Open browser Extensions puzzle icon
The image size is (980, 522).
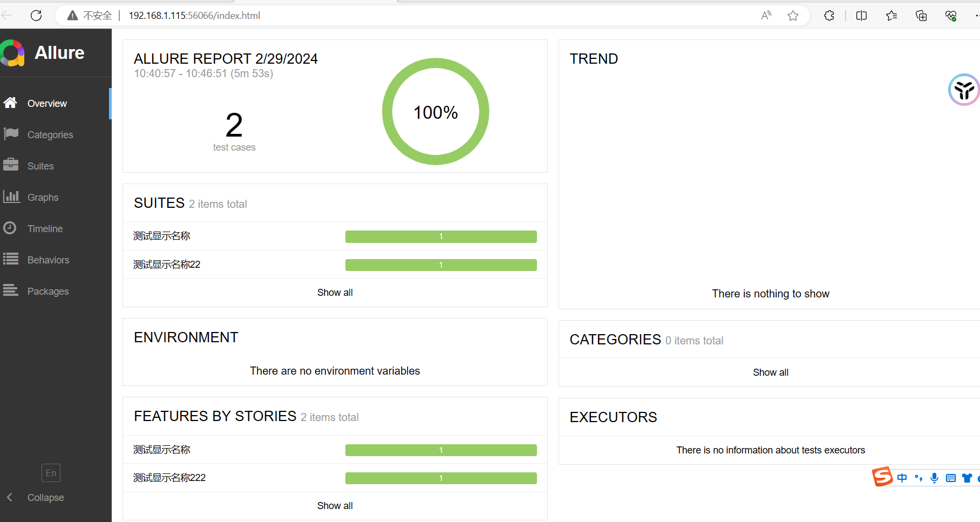(x=829, y=16)
